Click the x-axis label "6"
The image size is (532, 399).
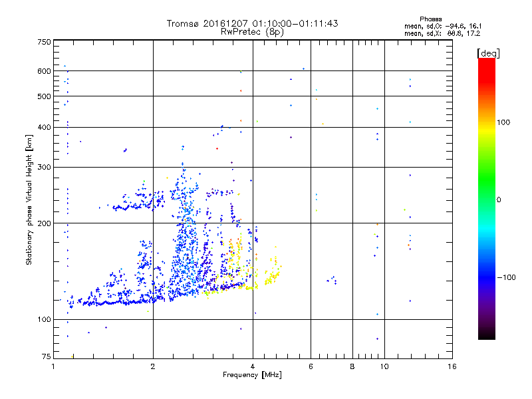311,366
